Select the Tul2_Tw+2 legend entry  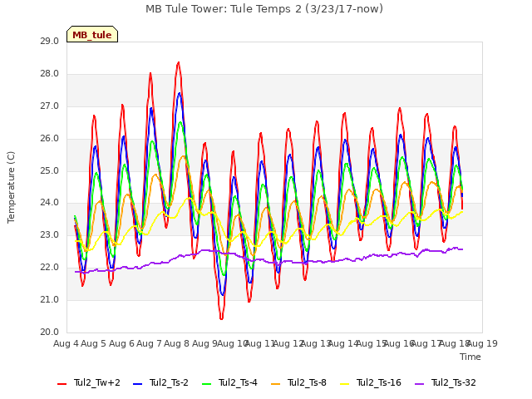[89, 382]
